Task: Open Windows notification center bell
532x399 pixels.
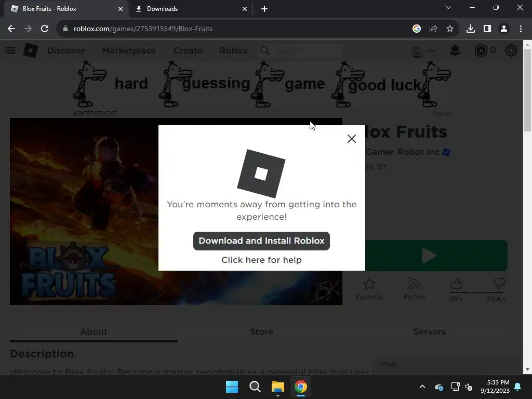Action: tap(518, 387)
